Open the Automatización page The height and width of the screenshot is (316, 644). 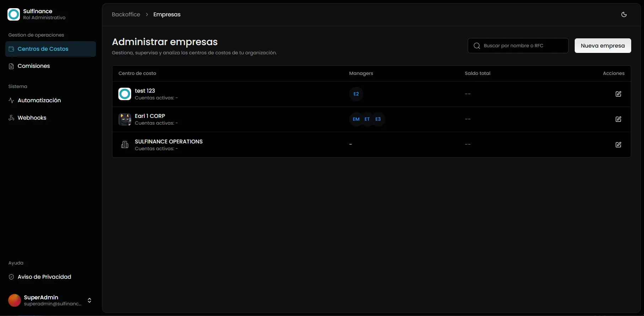[x=39, y=100]
